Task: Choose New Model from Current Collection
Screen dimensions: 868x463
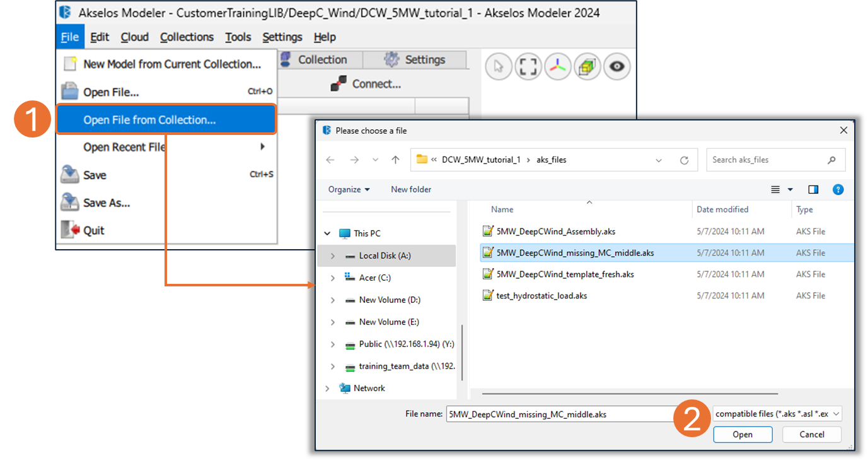Action: point(167,64)
